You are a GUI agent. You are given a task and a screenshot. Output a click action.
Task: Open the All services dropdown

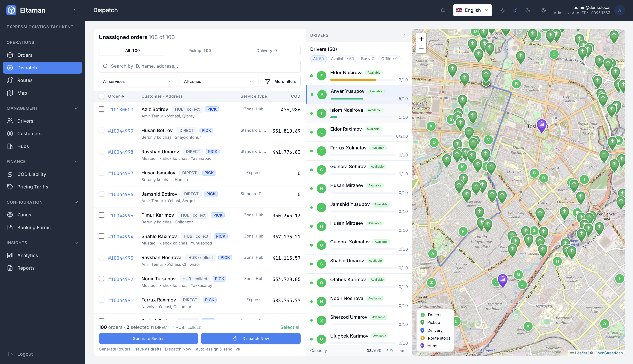coord(138,82)
